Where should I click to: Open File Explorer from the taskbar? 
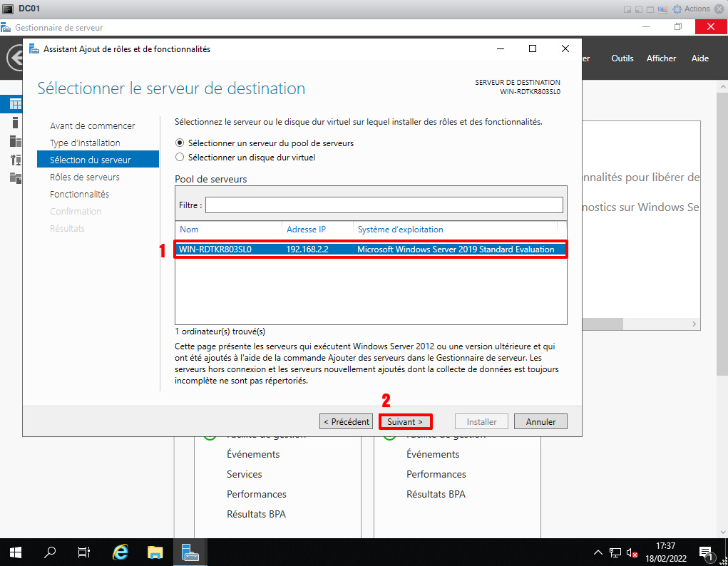[x=155, y=552]
